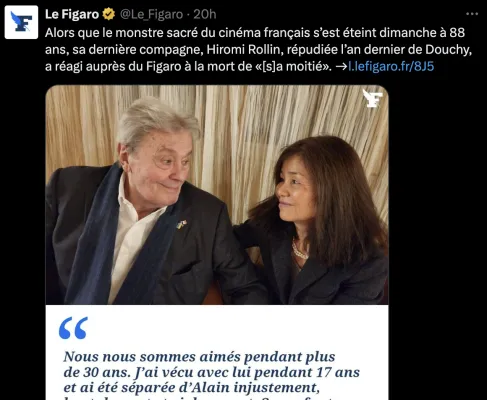Open the Le Figaro profile avatar

[x=21, y=22]
